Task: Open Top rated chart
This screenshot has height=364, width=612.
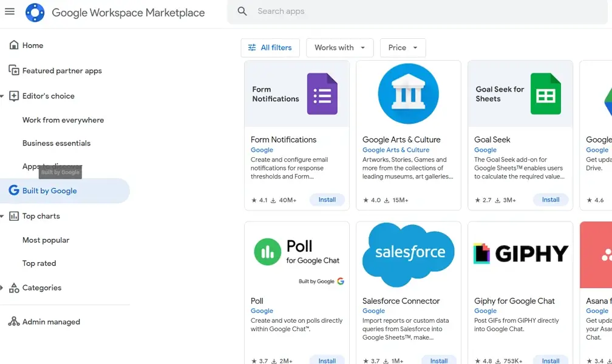Action: (39, 263)
